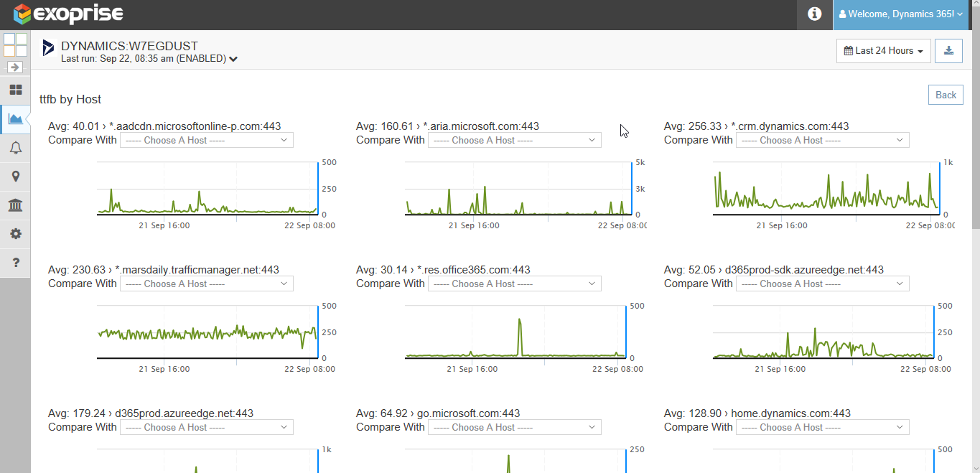Click 'Avg: 128.90 › home.dynamics.com:443' label
980x473 pixels.
(757, 413)
